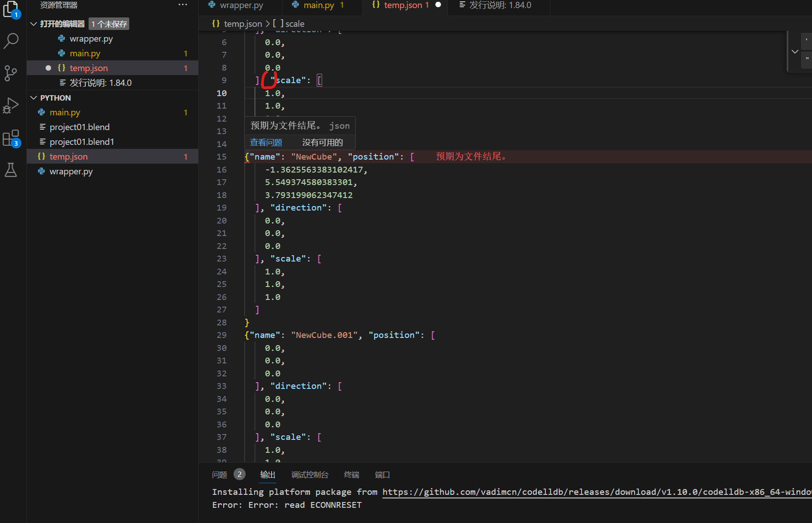Screen dimensions: 812x523
Task: Click temp.json in the breadcrumb
Action: pyautogui.click(x=243, y=24)
